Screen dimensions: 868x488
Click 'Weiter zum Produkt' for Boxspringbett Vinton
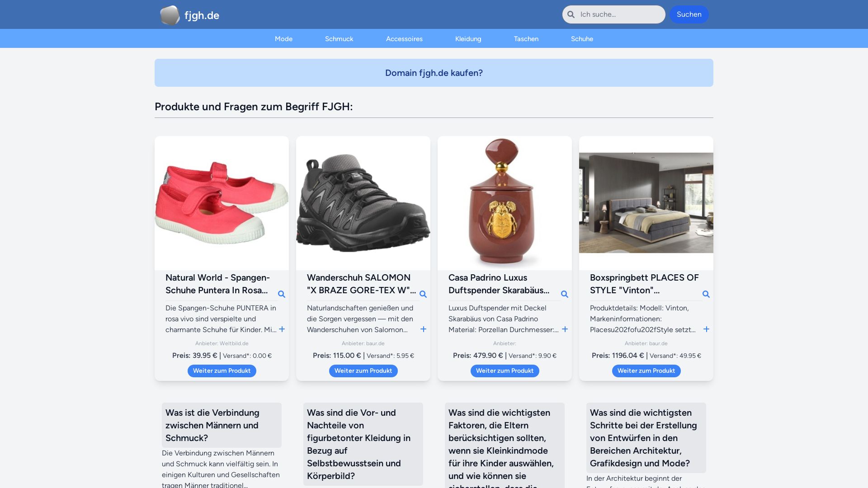[646, 371]
